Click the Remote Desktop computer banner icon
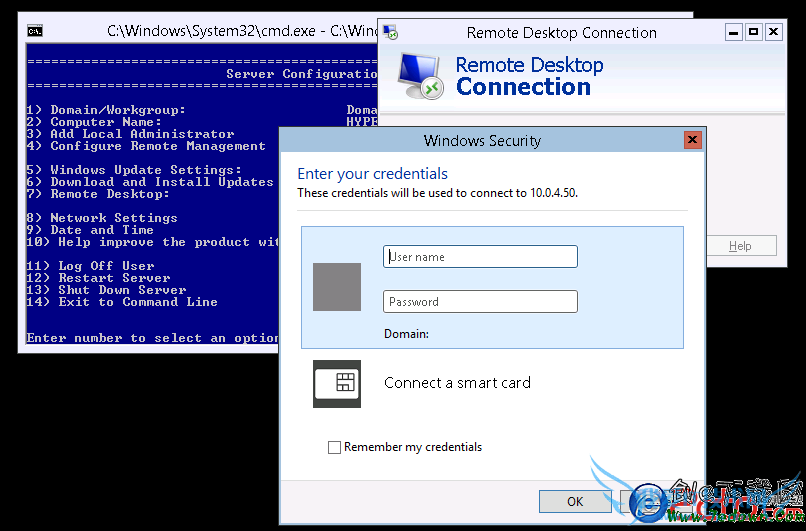 pyautogui.click(x=420, y=76)
